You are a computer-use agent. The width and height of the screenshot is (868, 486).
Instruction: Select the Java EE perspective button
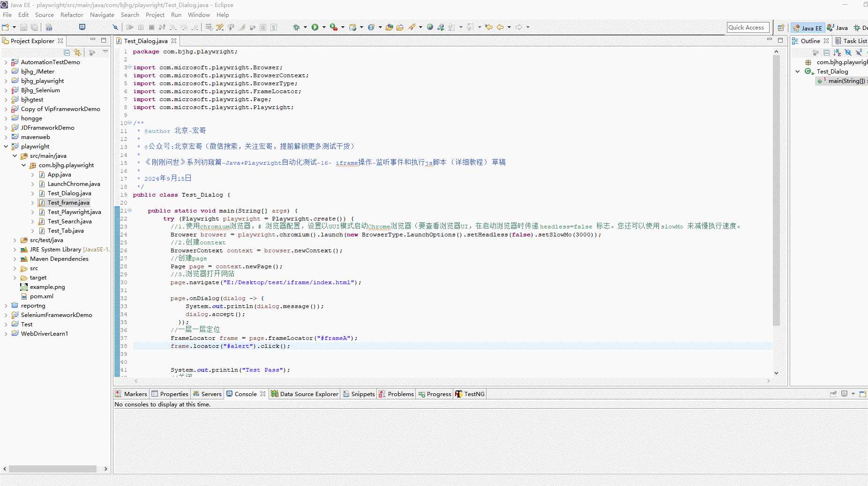pos(808,28)
